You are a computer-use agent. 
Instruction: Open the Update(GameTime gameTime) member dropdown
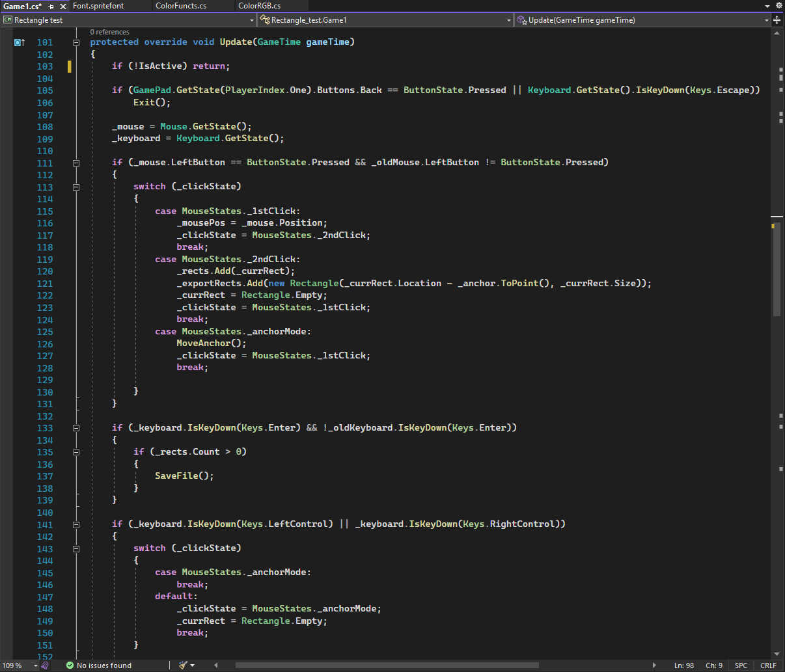(x=643, y=20)
